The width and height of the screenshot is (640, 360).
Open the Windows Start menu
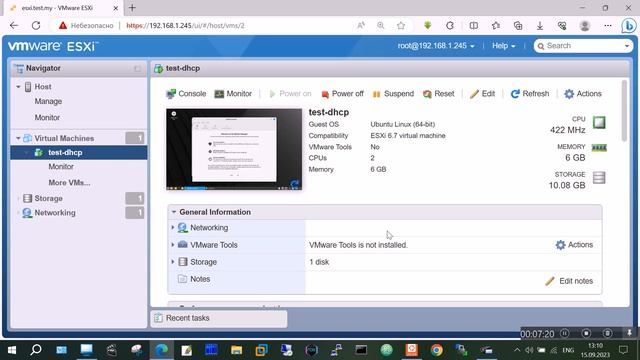(x=11, y=350)
